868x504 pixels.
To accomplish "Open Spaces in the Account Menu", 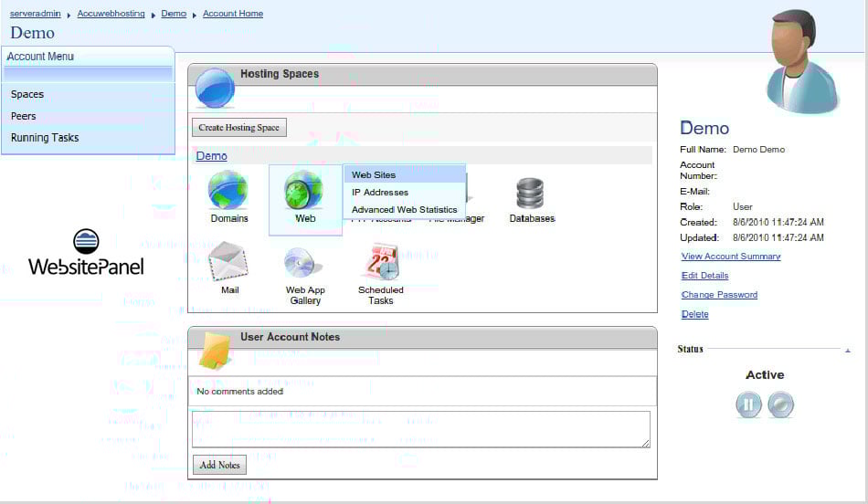I will [x=27, y=94].
